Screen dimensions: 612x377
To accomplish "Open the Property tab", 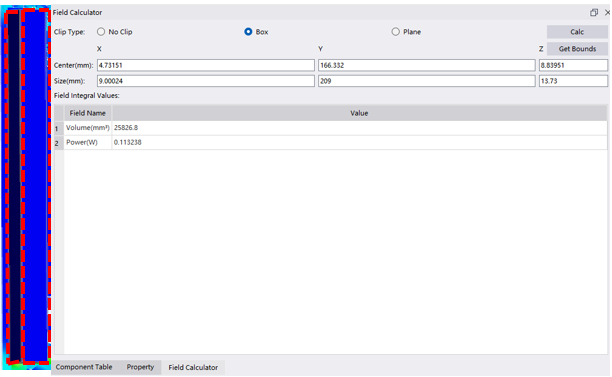I will (x=140, y=367).
